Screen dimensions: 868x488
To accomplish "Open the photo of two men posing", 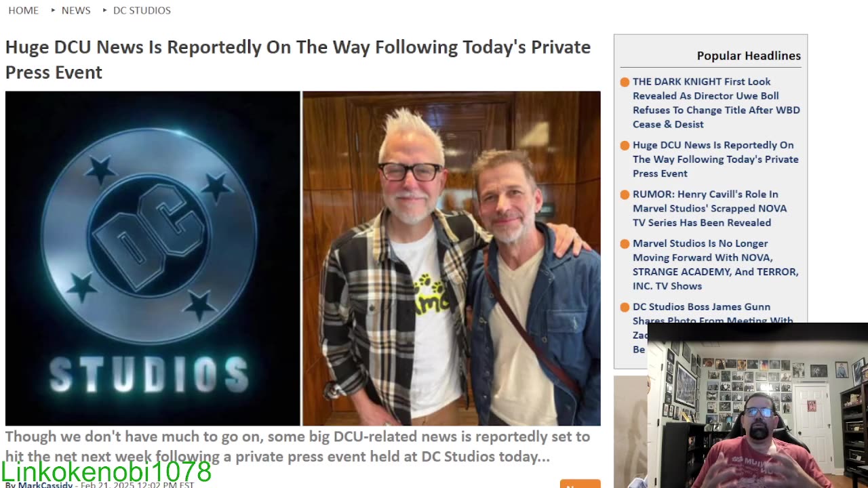I will point(452,258).
